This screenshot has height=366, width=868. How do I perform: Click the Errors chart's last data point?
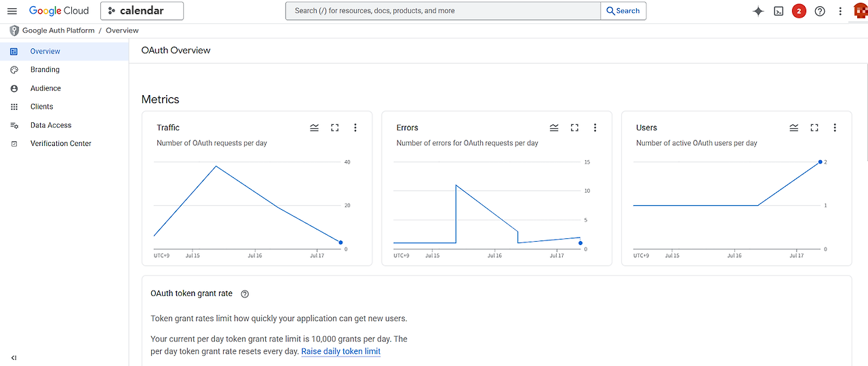pyautogui.click(x=580, y=243)
